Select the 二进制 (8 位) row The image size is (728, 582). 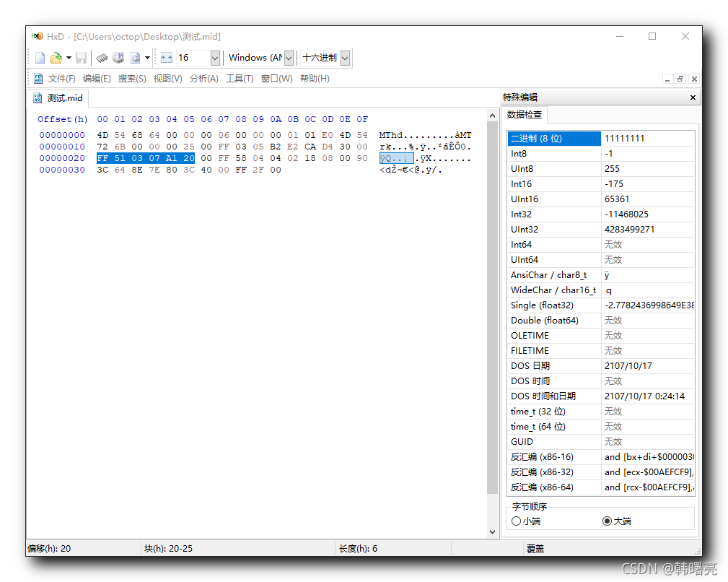601,139
